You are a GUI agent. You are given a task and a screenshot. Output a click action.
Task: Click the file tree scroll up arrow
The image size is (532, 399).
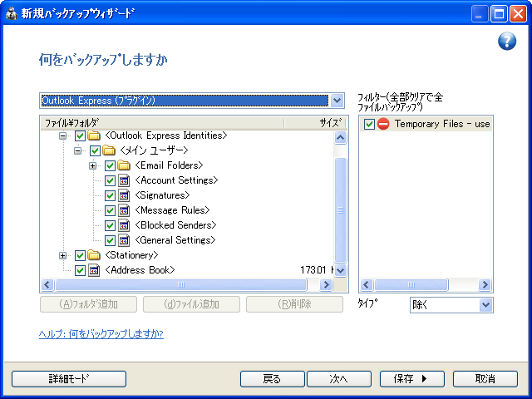click(340, 137)
